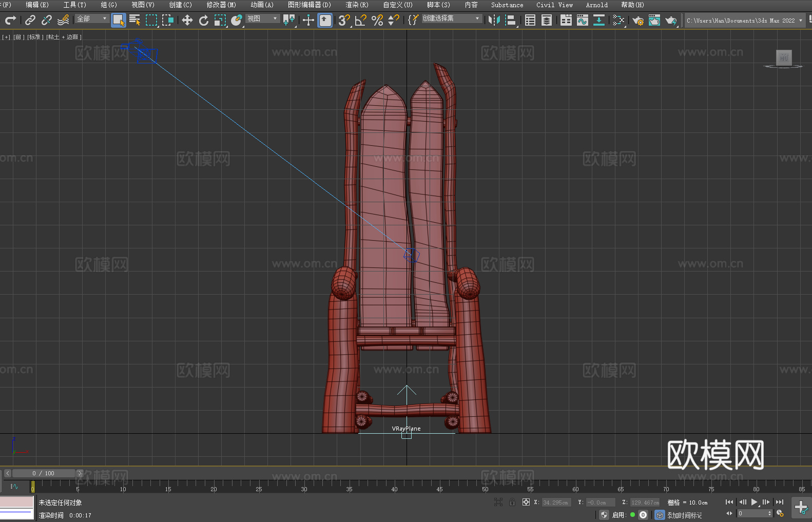Open the Curve Editor icon

583,20
